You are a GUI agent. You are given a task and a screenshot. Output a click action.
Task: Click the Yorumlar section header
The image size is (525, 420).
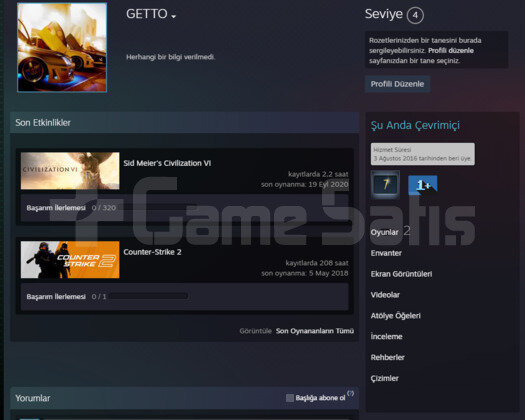[x=184, y=398]
